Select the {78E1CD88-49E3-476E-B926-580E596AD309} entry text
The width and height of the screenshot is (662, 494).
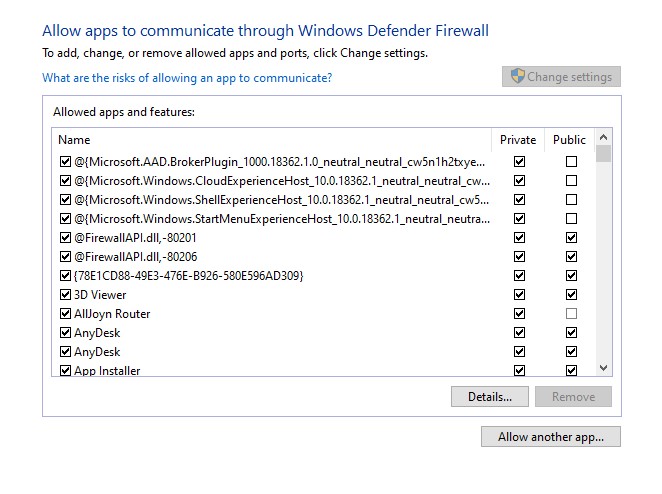click(x=189, y=276)
